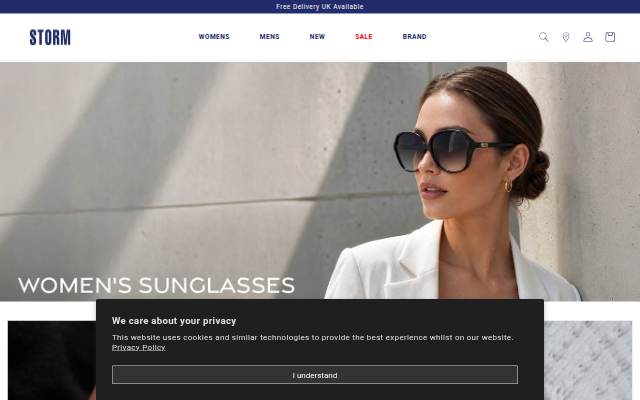Open the account profile icon

pos(588,37)
